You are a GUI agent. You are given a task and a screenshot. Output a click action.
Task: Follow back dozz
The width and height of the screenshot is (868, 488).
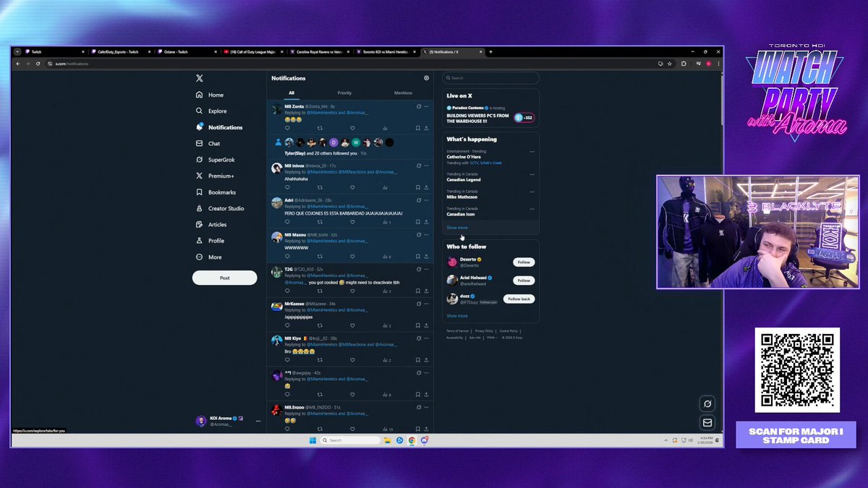(x=519, y=299)
